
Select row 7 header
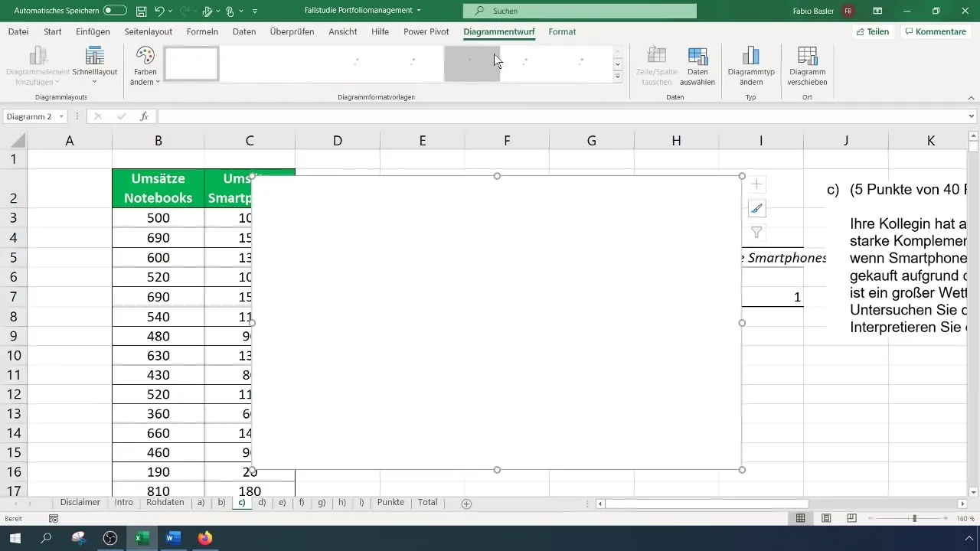tap(15, 297)
